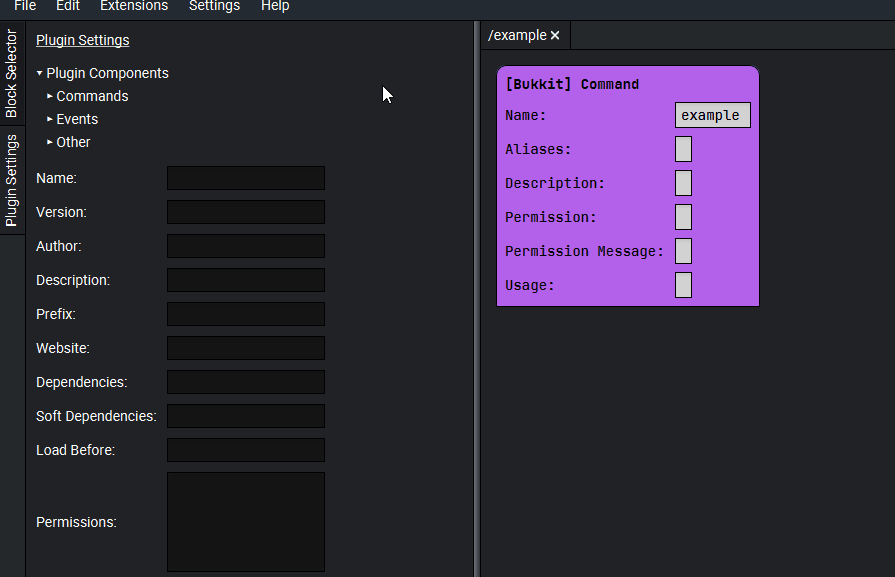Click the command block Permission Message field
Image resolution: width=895 pixels, height=577 pixels.
(683, 251)
